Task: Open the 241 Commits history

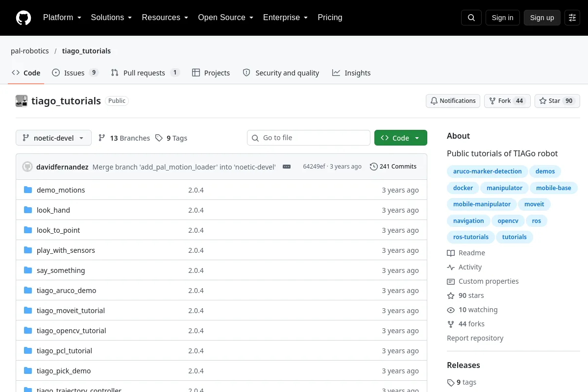Action: pyautogui.click(x=393, y=167)
